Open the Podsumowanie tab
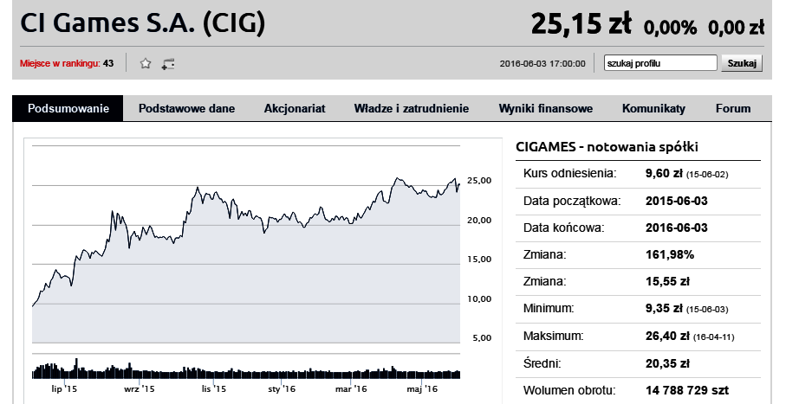786x404 pixels. click(x=68, y=108)
